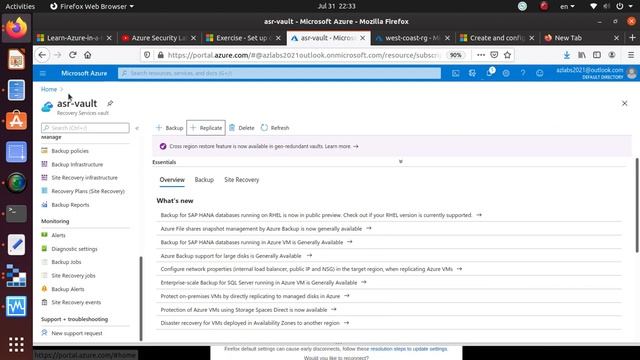Open Terminal from dock
640x360 pixels.
pos(16,213)
